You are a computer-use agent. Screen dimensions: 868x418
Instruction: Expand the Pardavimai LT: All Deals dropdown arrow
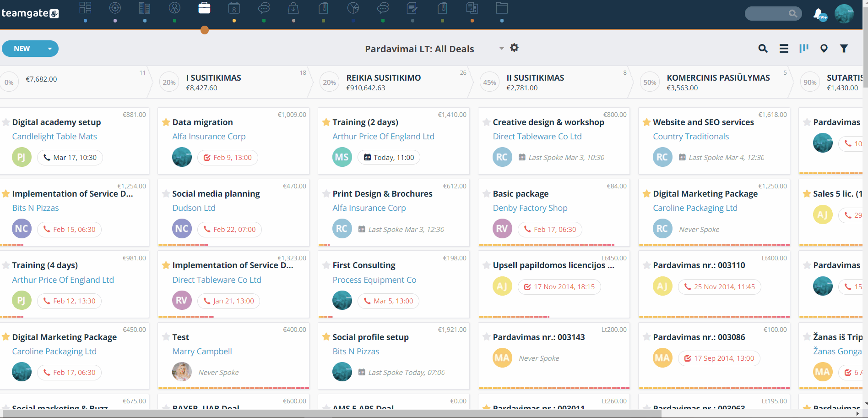click(501, 49)
